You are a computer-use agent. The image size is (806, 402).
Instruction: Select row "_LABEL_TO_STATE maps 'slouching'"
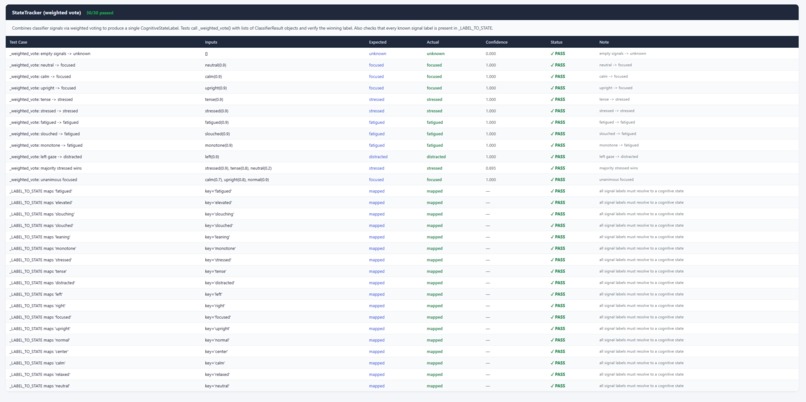coord(402,214)
